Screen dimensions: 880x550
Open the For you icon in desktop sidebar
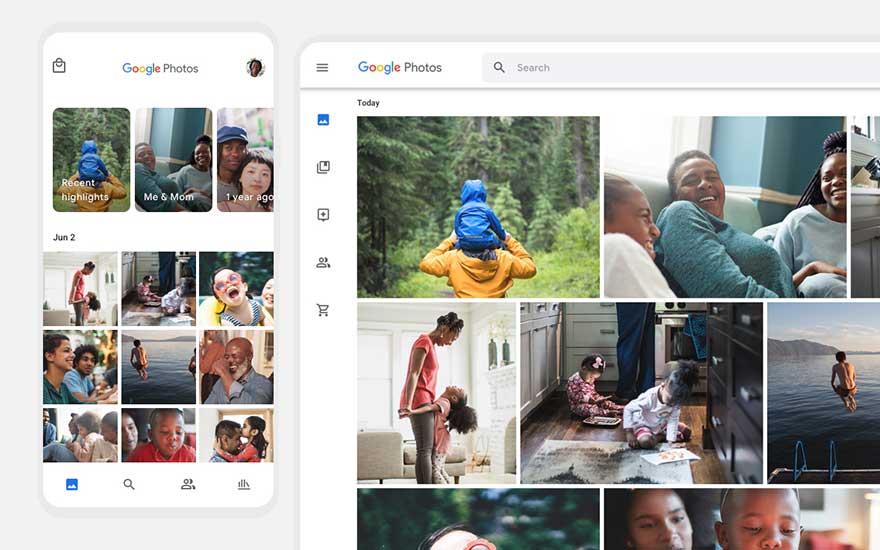click(x=323, y=215)
